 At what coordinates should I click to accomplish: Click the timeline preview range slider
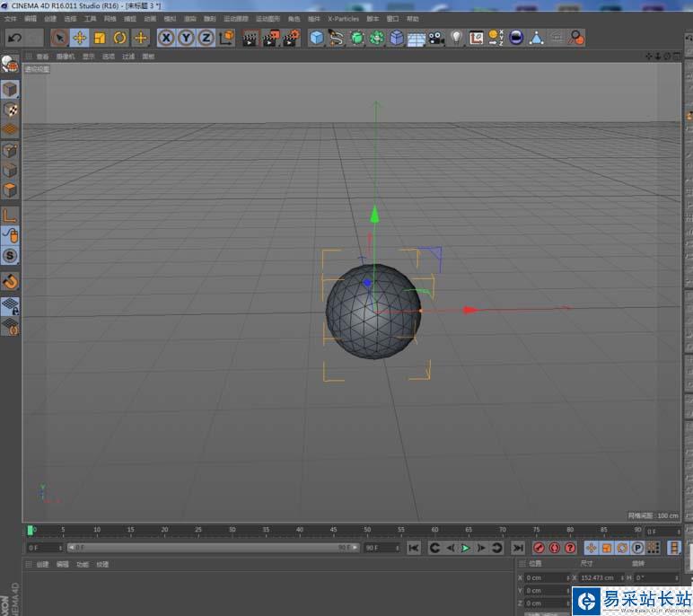[x=214, y=548]
